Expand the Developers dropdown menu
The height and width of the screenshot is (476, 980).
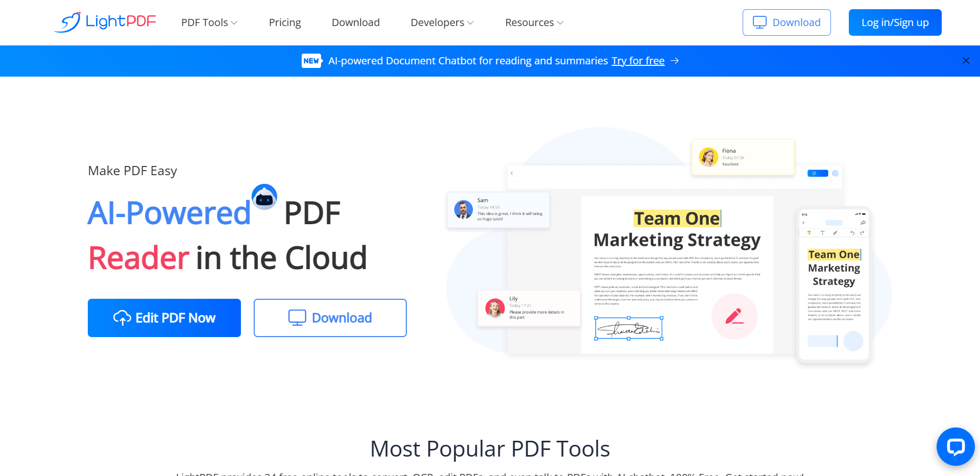click(442, 22)
